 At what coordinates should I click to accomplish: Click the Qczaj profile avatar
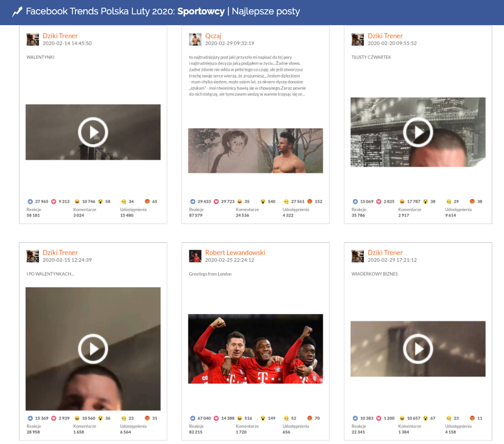tap(195, 40)
